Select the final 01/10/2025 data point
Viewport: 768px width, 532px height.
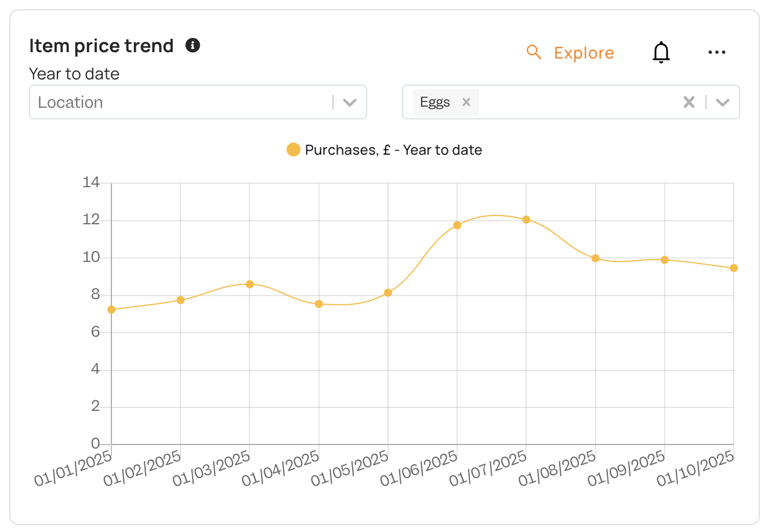[x=734, y=268]
